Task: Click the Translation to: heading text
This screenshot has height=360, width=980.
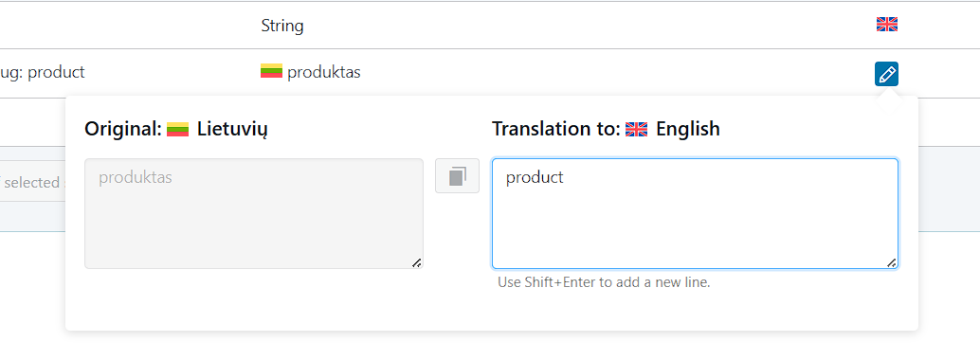Action: pyautogui.click(x=556, y=130)
